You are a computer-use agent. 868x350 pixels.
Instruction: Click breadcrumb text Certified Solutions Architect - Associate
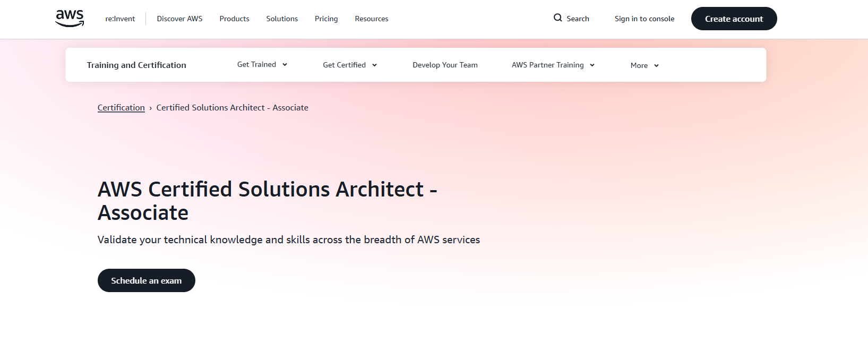(232, 107)
